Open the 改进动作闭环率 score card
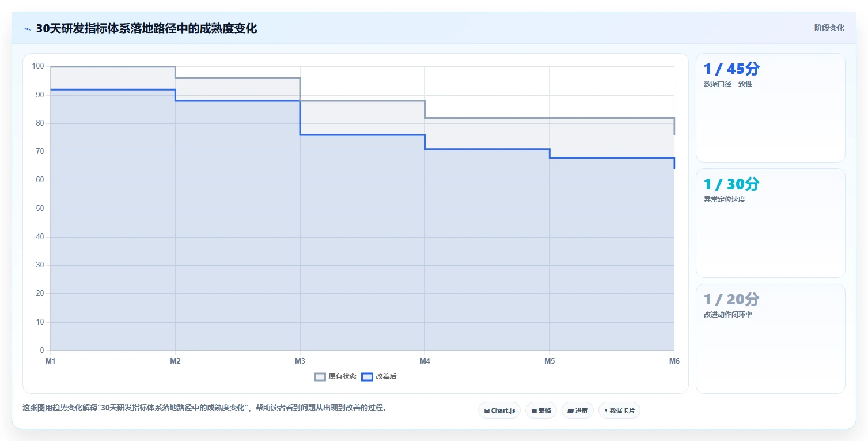 point(771,338)
